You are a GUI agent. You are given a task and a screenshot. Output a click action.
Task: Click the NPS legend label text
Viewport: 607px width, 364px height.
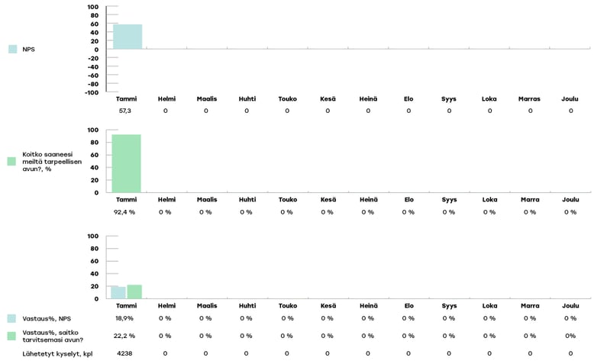point(29,49)
